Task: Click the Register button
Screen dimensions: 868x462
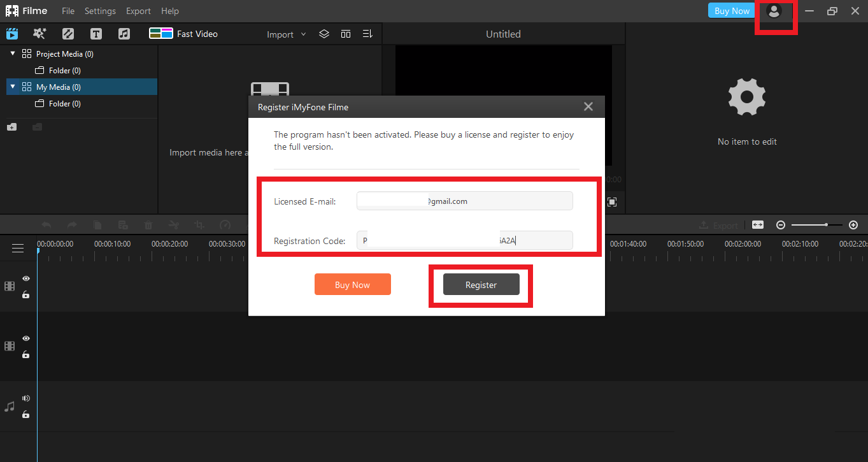Action: click(x=481, y=284)
